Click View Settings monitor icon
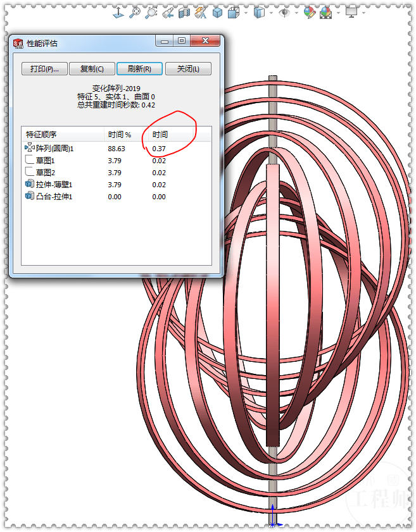416x532 pixels. pyautogui.click(x=351, y=13)
